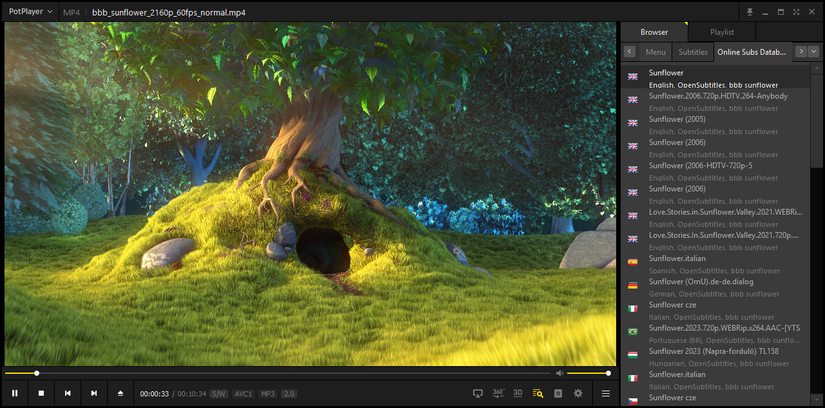Screen dimensions: 825x408
Task: Toggle 360° video mode
Action: (498, 393)
